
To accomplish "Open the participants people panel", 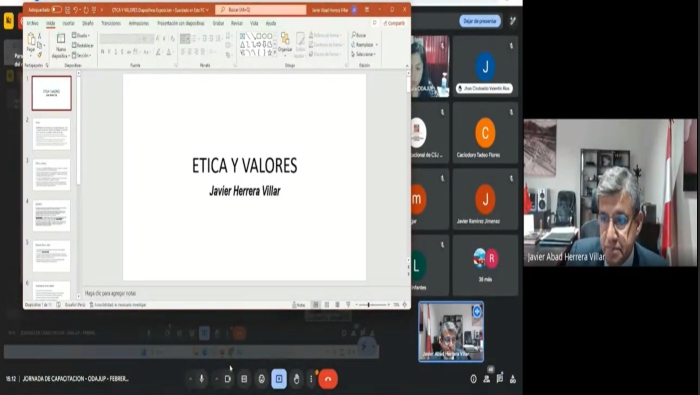I will pyautogui.click(x=487, y=379).
